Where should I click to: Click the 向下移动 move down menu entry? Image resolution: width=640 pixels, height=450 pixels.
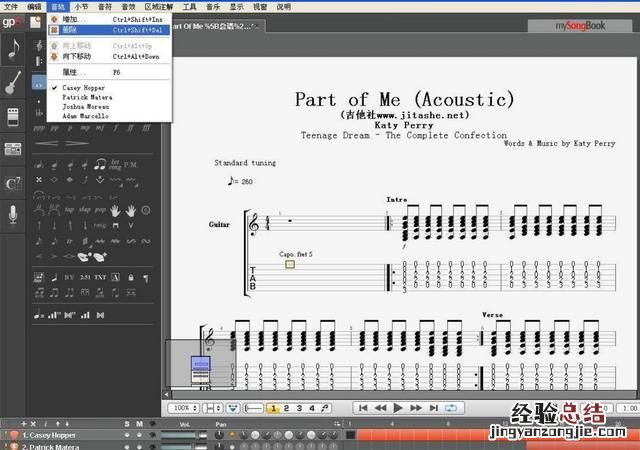(76, 56)
